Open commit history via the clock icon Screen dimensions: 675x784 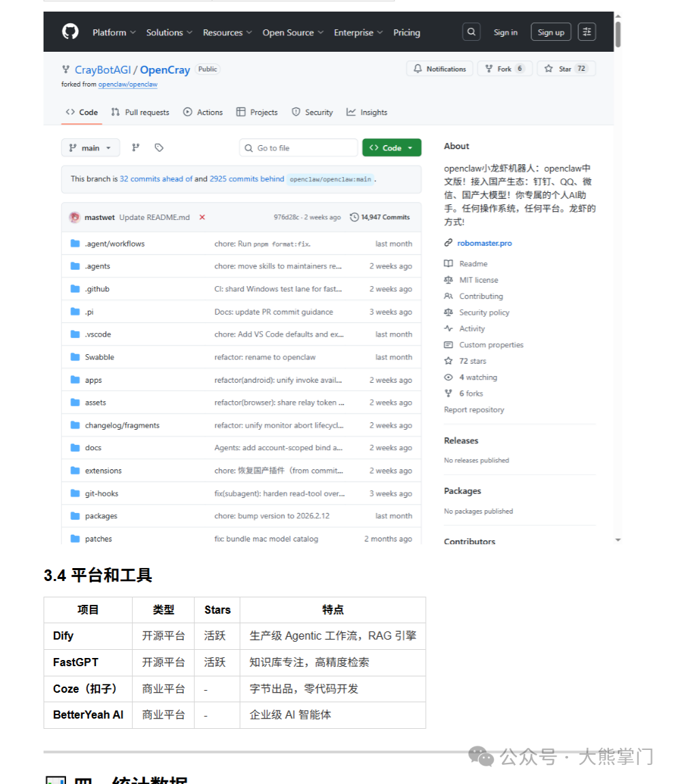pos(354,217)
